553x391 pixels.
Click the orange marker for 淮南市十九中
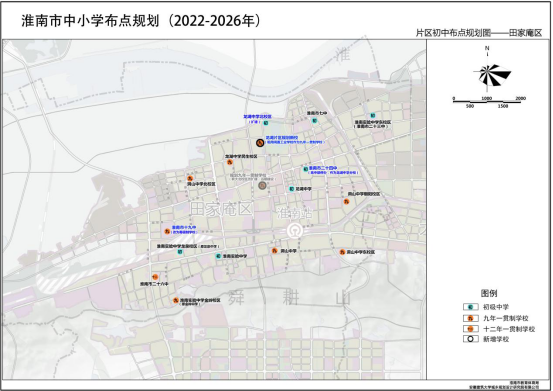point(167,231)
